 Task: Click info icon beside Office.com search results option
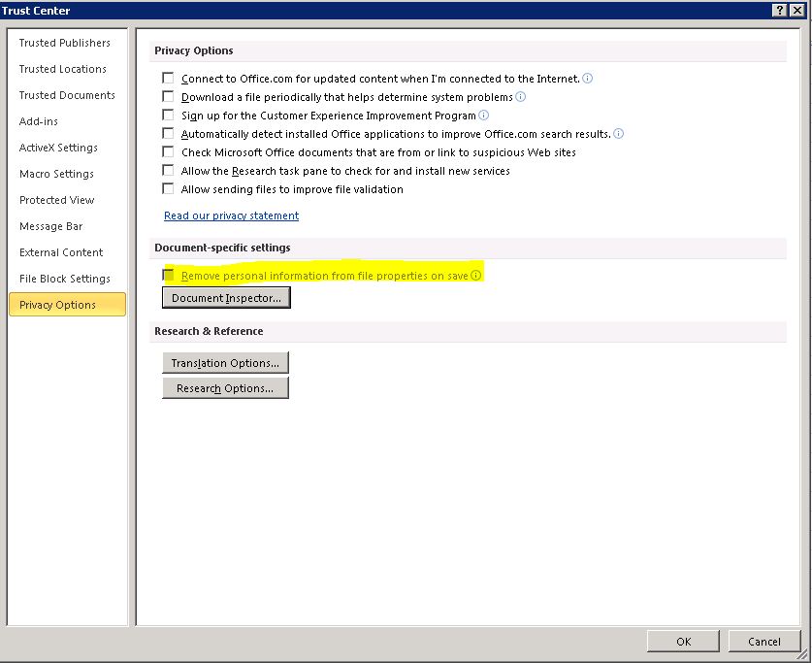619,134
